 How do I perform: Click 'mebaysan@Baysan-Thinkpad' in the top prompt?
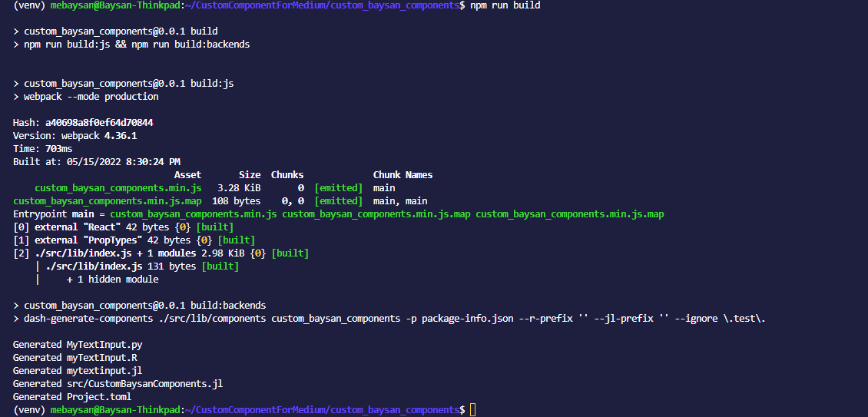click(115, 5)
